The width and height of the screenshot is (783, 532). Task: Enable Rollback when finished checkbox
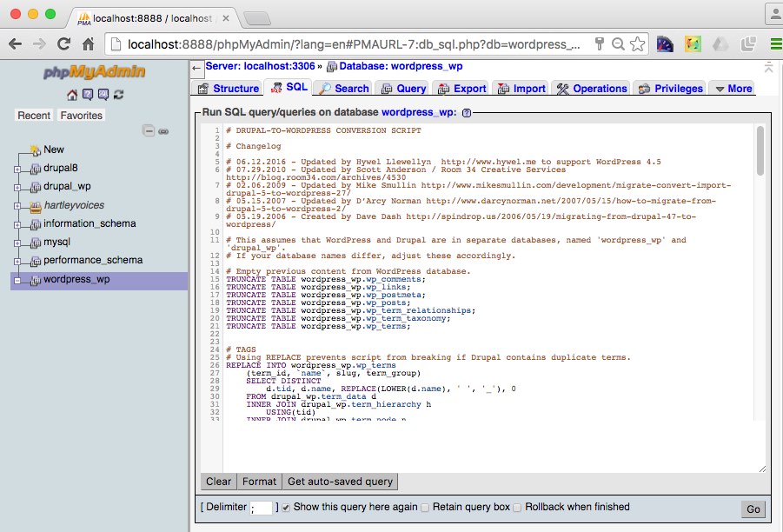point(517,508)
